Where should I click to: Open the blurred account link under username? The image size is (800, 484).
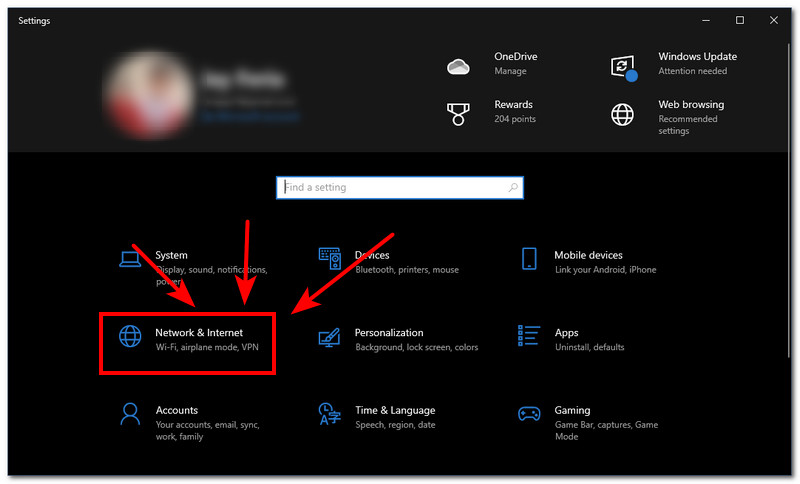[x=248, y=116]
